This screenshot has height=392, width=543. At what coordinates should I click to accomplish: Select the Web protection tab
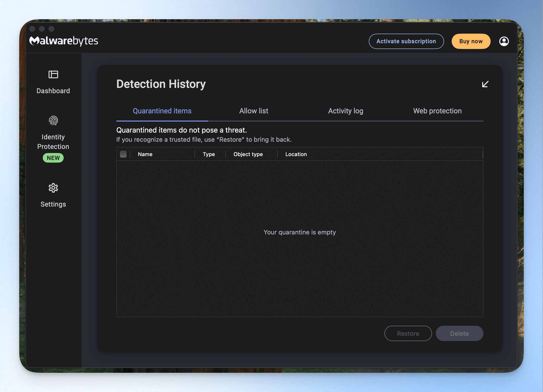coord(437,111)
